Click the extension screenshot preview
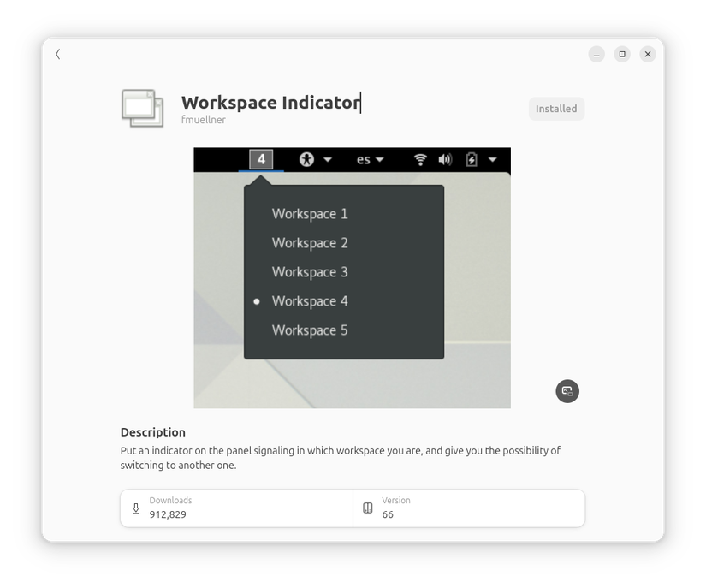Viewport: 706px width, 588px height. (x=353, y=278)
